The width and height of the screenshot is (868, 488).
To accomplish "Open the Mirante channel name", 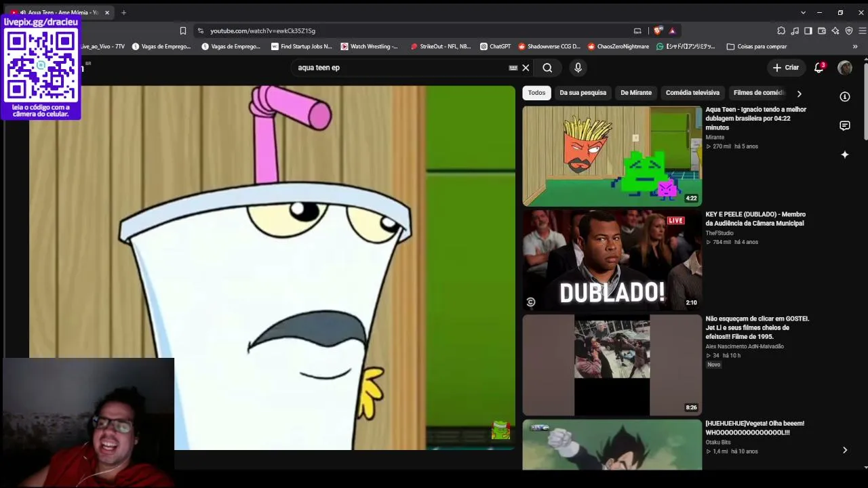I will [x=715, y=137].
